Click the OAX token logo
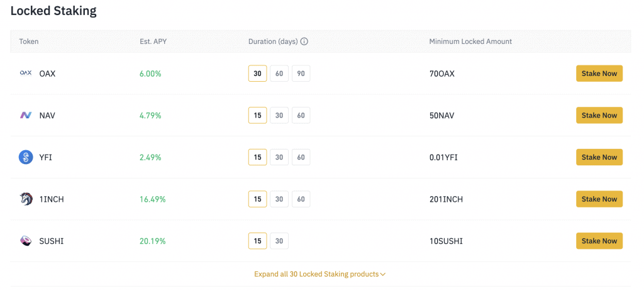Screen dimensions: 644x291 click(x=25, y=73)
